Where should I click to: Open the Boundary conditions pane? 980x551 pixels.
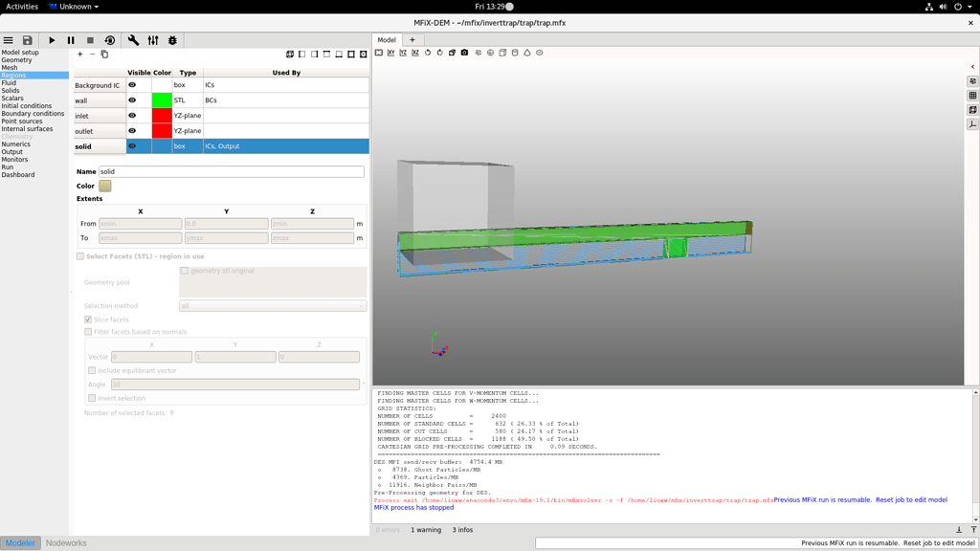click(33, 114)
